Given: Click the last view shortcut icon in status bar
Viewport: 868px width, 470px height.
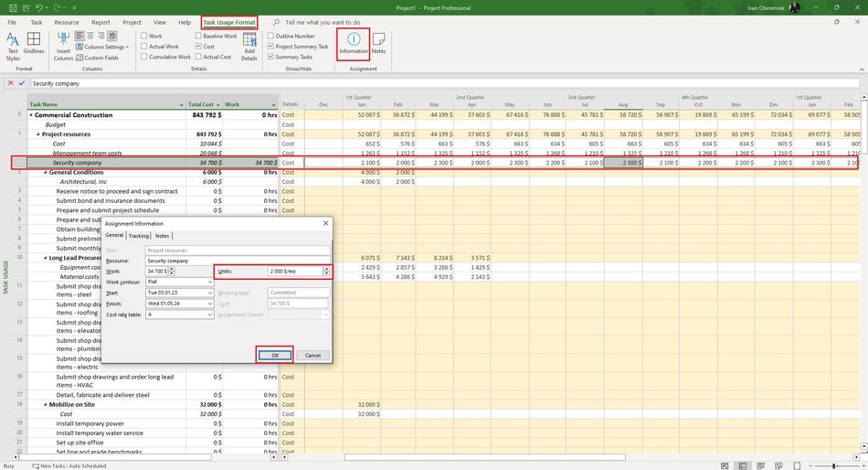Looking at the screenshot, I should (797, 466).
